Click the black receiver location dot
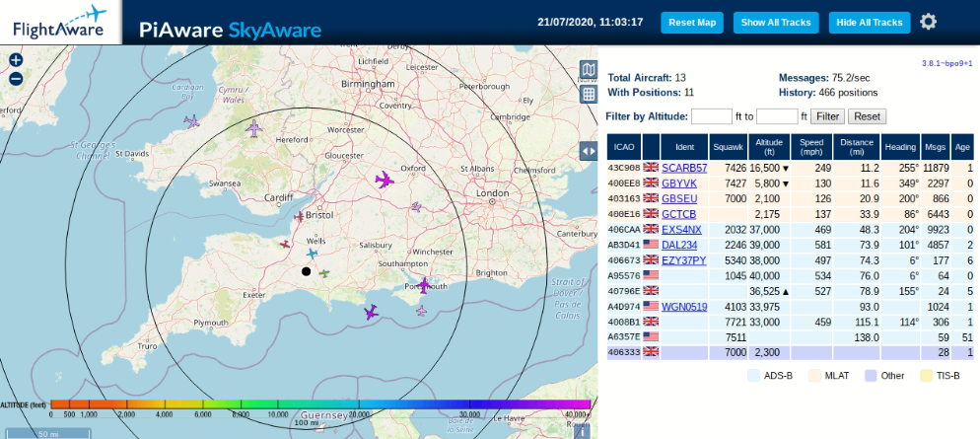Screen dimensions: 980x439 (306, 270)
